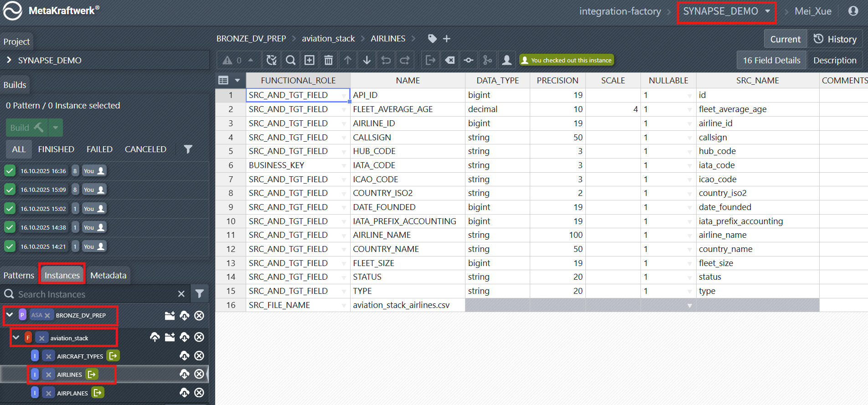This screenshot has height=405, width=868.
Task: Open the History tab
Action: coord(835,39)
